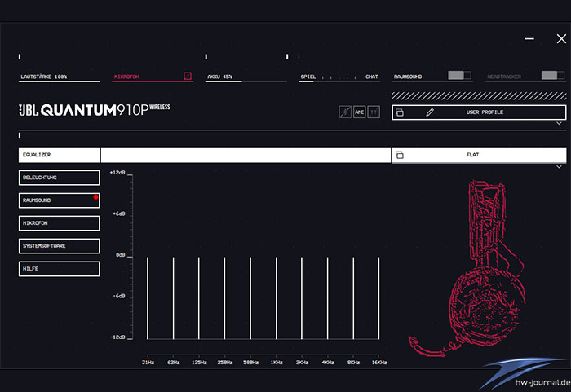Click the 250Hz equalizer band
Image resolution: width=571 pixels, height=392 pixels.
[224, 298]
